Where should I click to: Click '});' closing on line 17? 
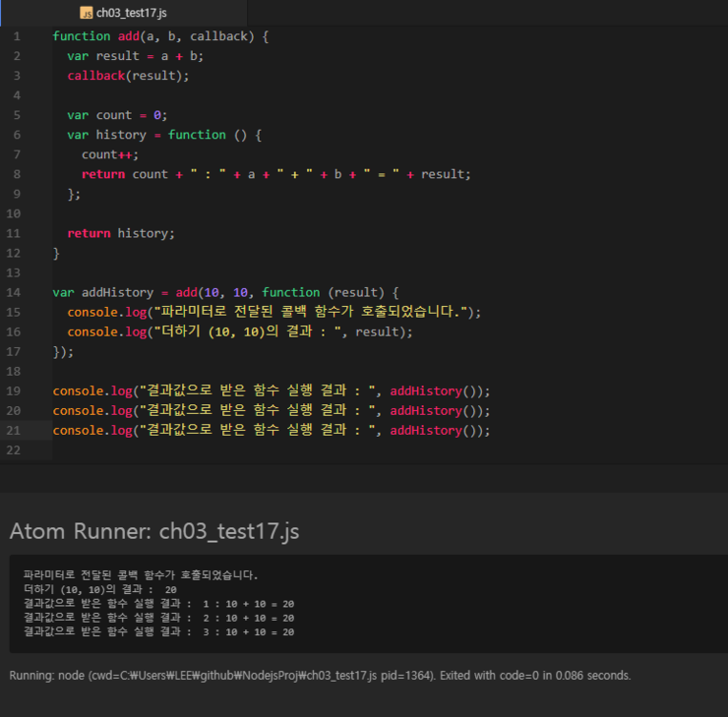click(63, 352)
